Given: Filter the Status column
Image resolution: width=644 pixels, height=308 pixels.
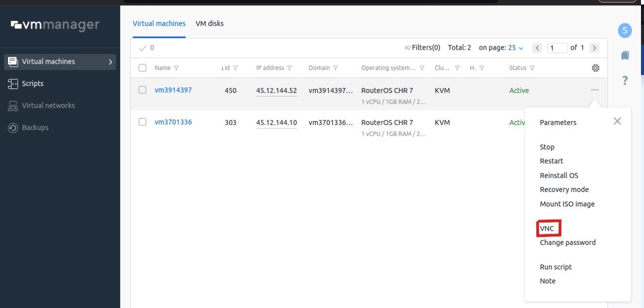Looking at the screenshot, I should click(x=532, y=68).
